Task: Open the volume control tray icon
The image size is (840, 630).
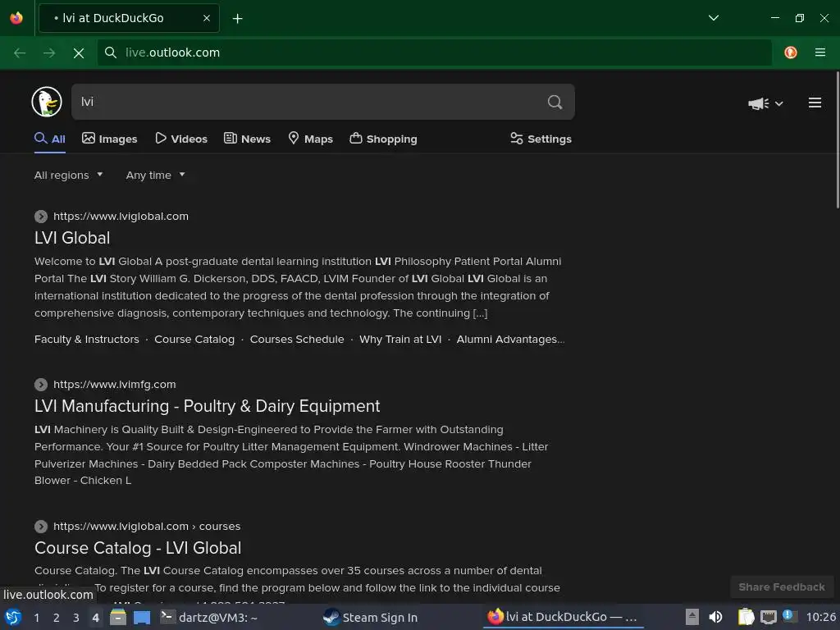Action: tap(715, 617)
